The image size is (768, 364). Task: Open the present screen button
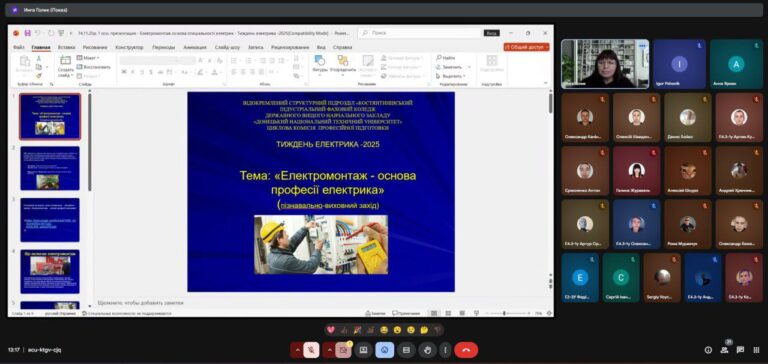[x=363, y=350]
